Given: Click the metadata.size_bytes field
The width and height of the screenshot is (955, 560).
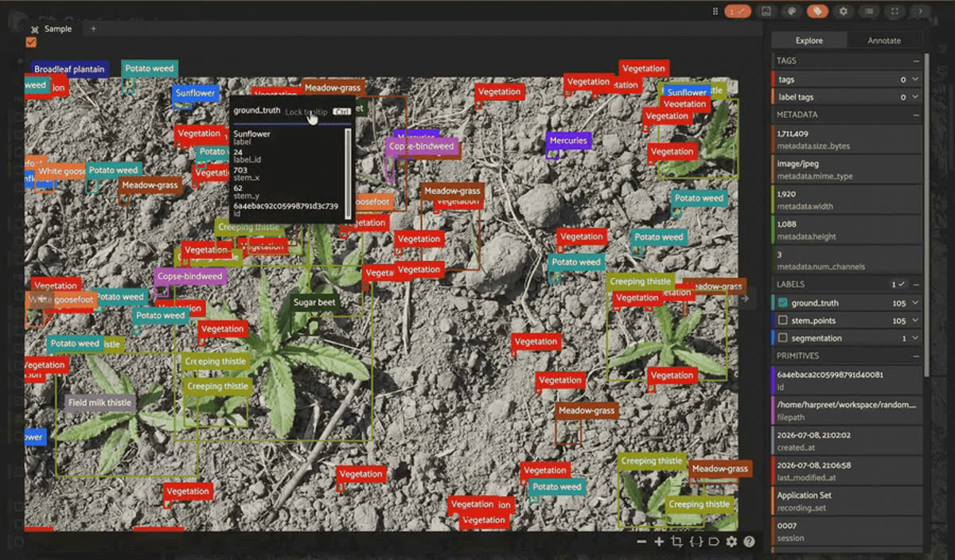Looking at the screenshot, I should coord(848,138).
